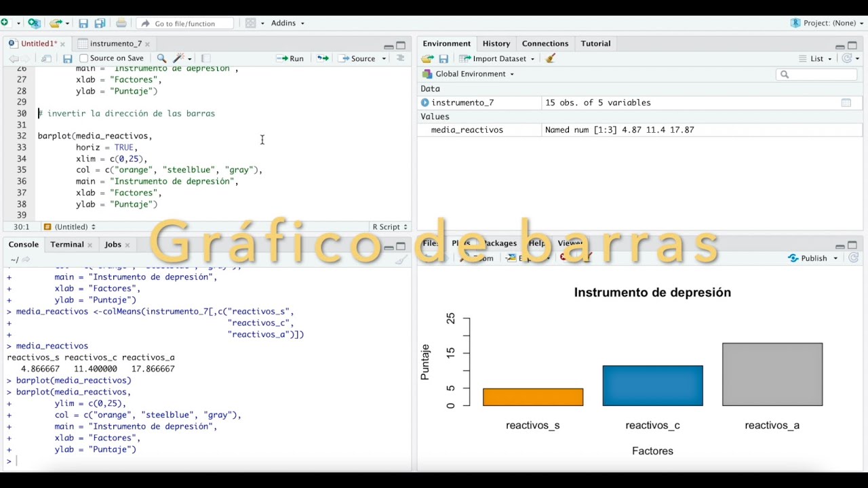Image resolution: width=868 pixels, height=488 pixels.
Task: Click the Open File folder icon
Action: (x=56, y=23)
